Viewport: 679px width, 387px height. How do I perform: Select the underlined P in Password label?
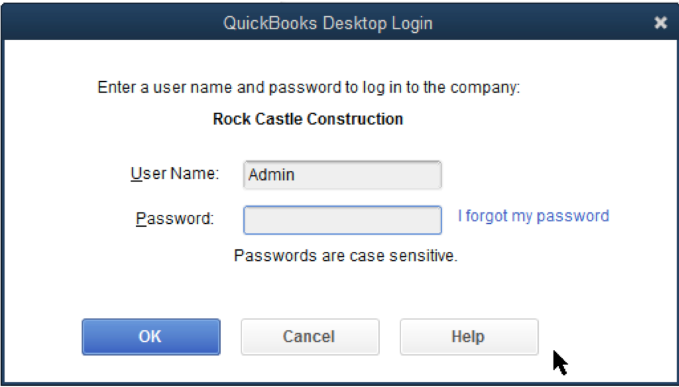pyautogui.click(x=141, y=219)
